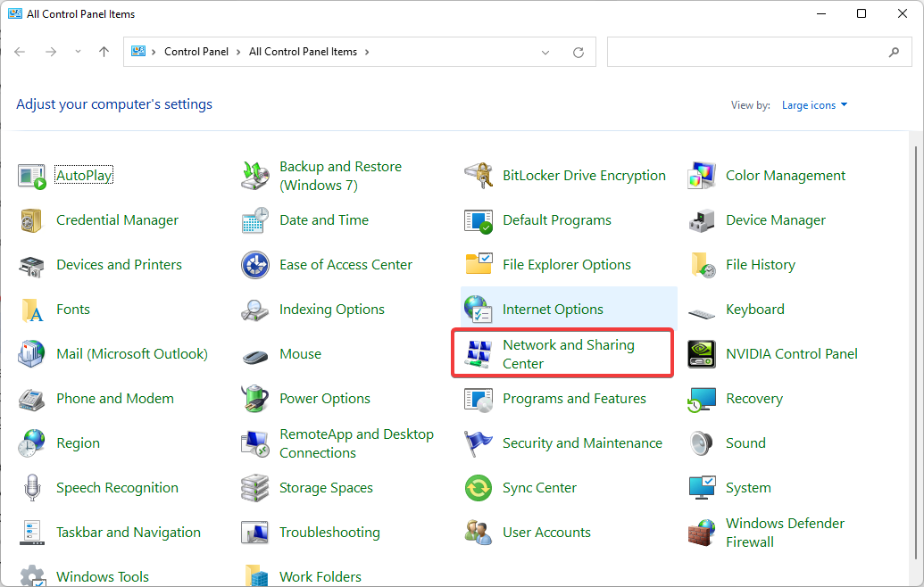Click the Windows Defender Firewall icon
This screenshot has width=924, height=587.
(x=702, y=533)
